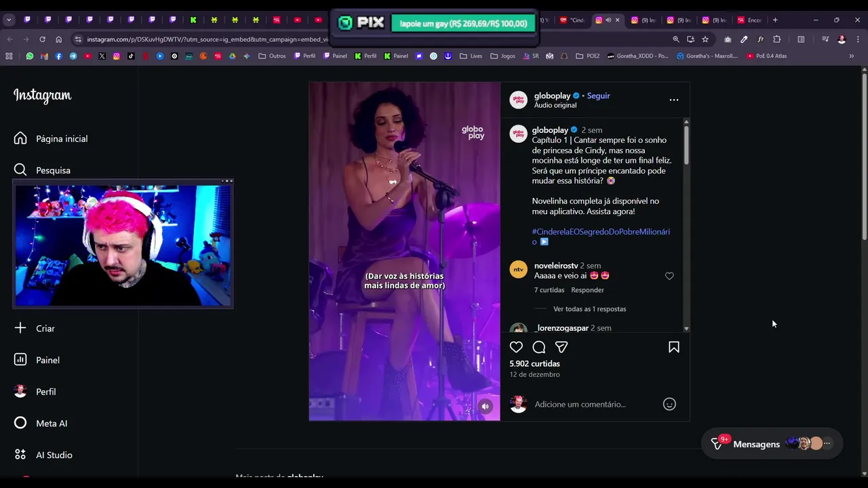The image size is (868, 488).
Task: Close the active Instagram tab
Action: click(x=617, y=20)
